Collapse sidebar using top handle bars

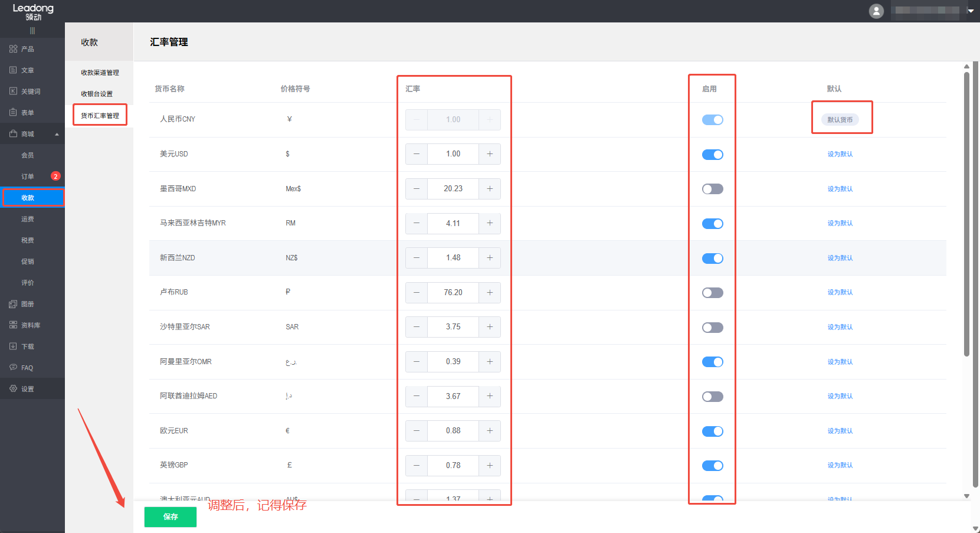click(x=32, y=31)
